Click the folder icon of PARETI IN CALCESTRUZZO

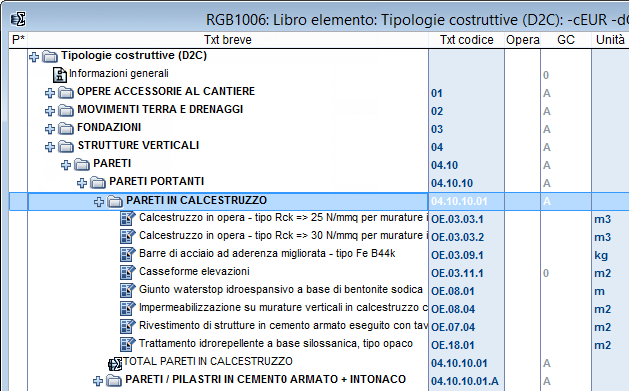[115, 201]
